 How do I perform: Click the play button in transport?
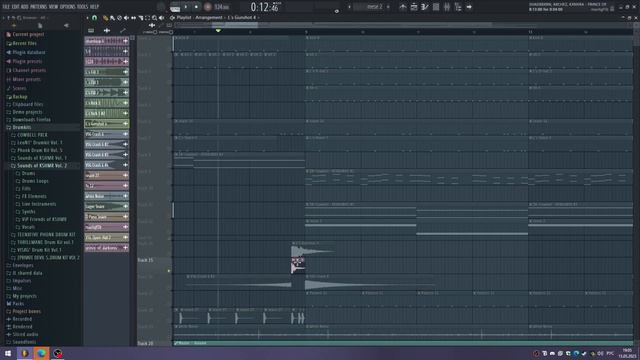click(186, 7)
